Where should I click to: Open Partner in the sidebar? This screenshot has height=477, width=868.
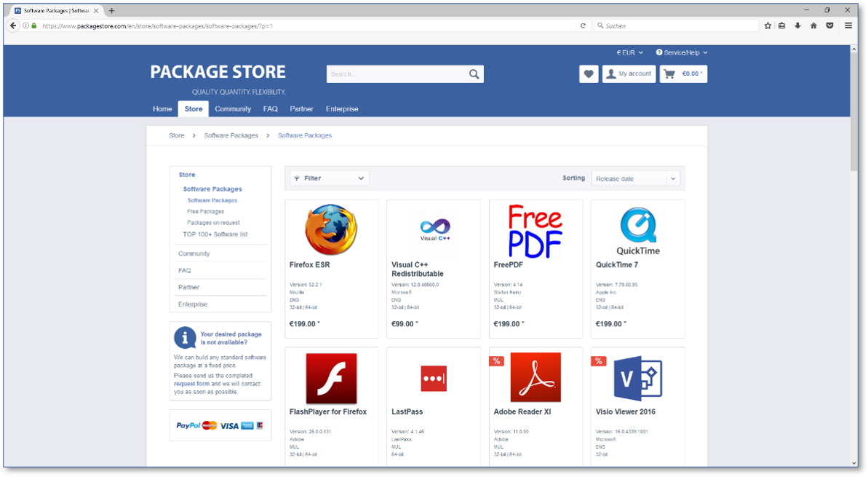click(x=188, y=287)
